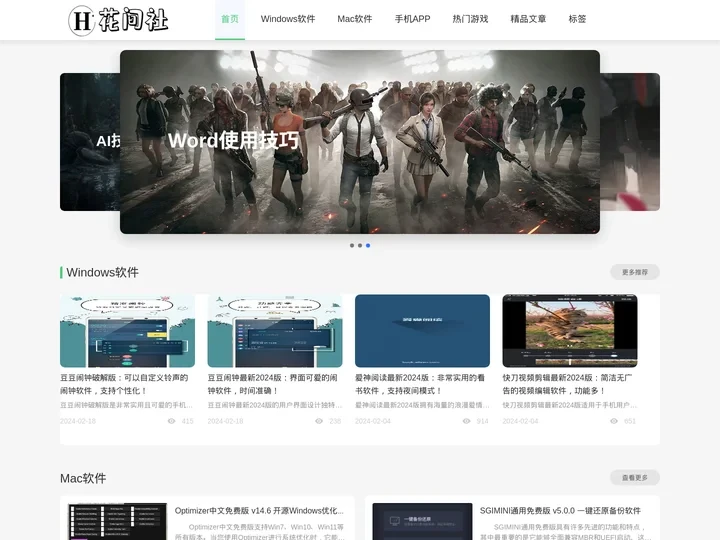Click the 2024-02-18 date under 豆豆闹钟破解版
Image resolution: width=720 pixels, height=540 pixels.
click(x=78, y=421)
